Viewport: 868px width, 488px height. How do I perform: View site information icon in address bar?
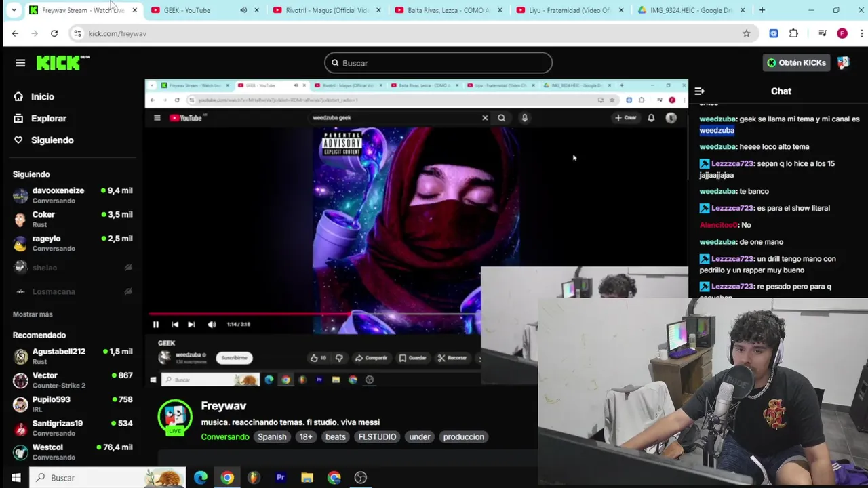[77, 33]
